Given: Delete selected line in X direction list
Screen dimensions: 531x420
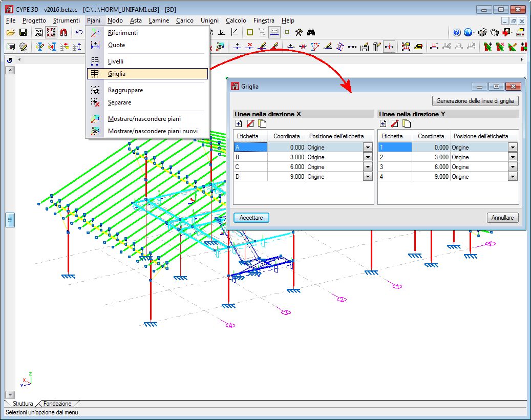Looking at the screenshot, I should coord(250,123).
